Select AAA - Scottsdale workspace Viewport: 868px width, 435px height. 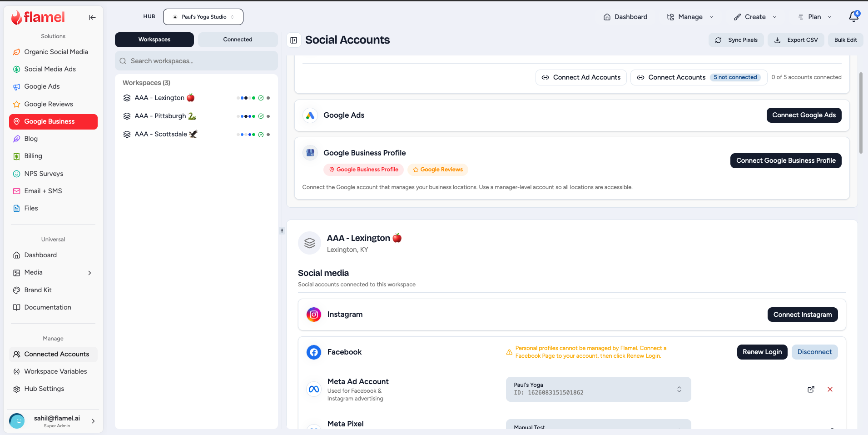196,134
